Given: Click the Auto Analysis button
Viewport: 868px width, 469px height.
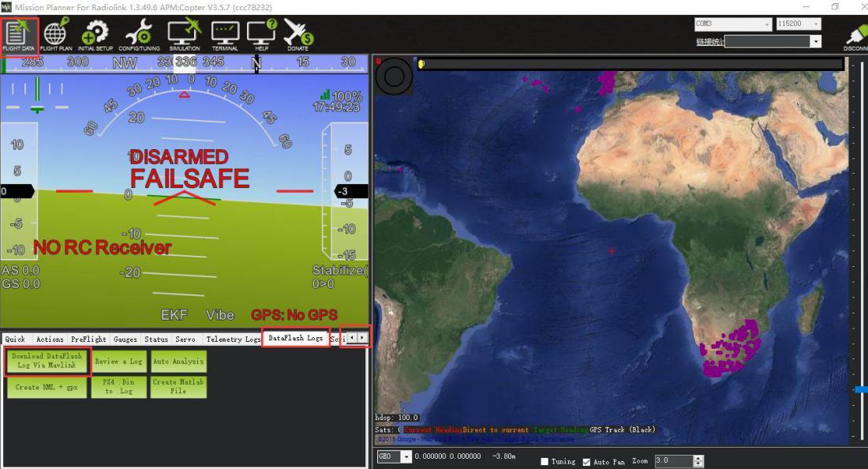Looking at the screenshot, I should [x=178, y=361].
